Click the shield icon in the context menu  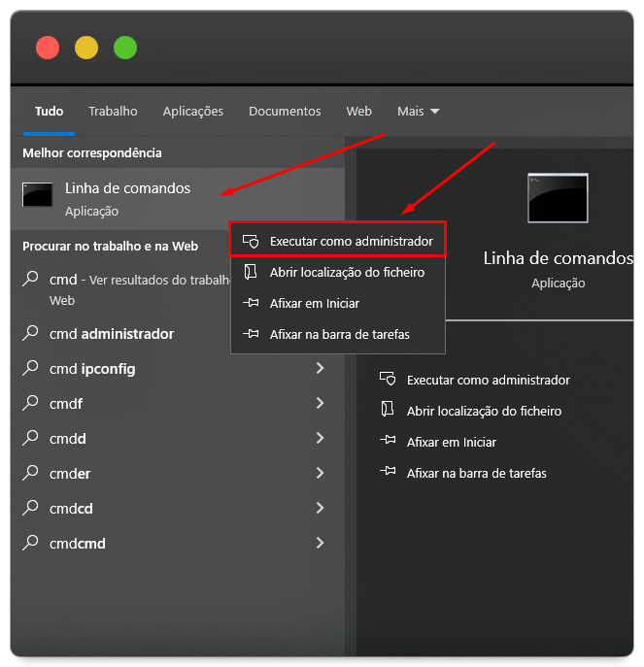click(251, 241)
